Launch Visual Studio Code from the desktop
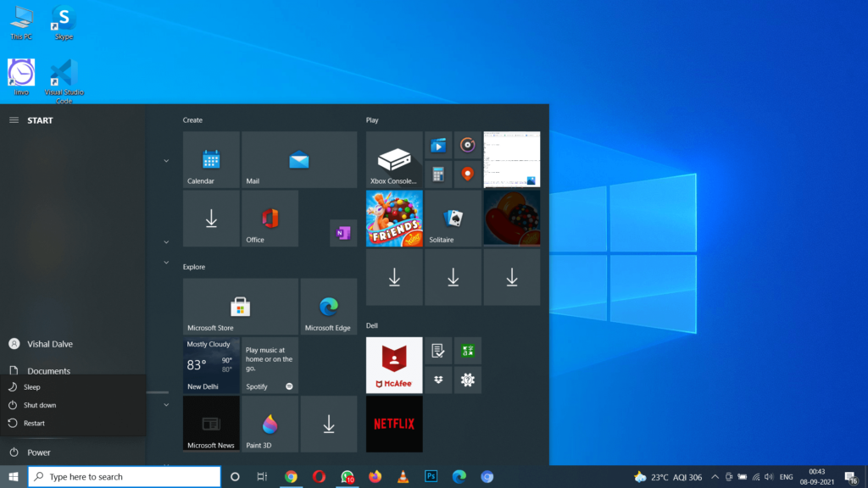 point(62,72)
